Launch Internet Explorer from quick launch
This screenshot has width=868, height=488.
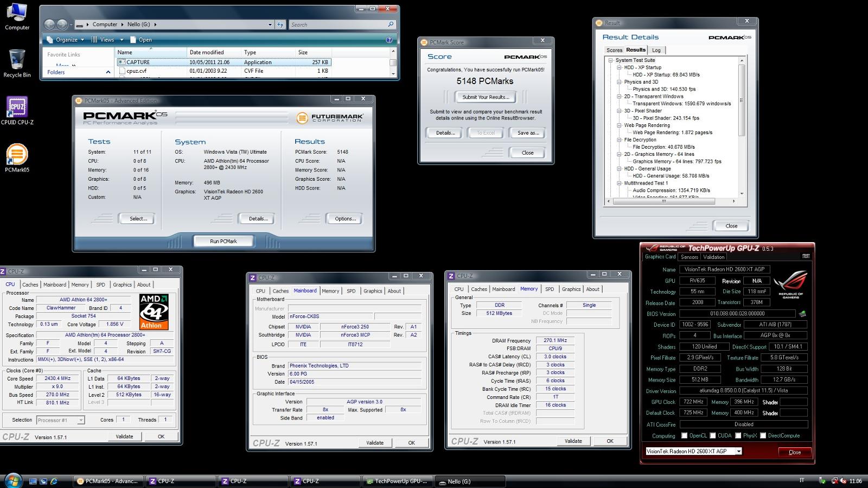click(54, 481)
